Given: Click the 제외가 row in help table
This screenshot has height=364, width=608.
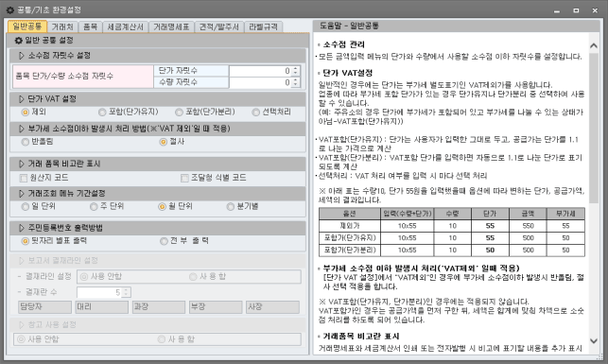Looking at the screenshot, I should tap(452, 226).
